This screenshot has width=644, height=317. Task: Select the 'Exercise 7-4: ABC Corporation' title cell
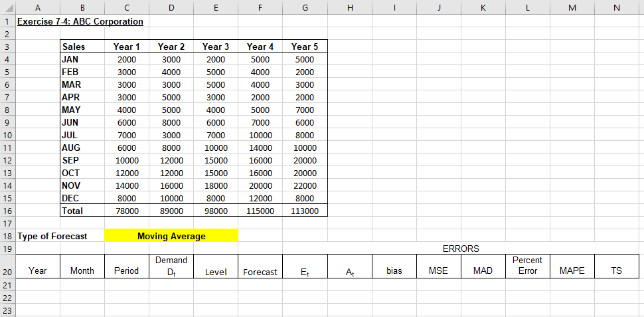click(x=80, y=21)
